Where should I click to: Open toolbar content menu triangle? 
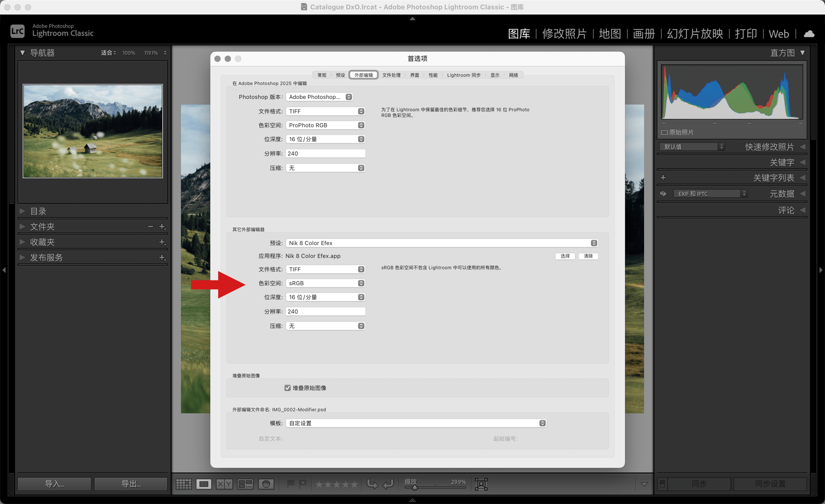click(644, 484)
